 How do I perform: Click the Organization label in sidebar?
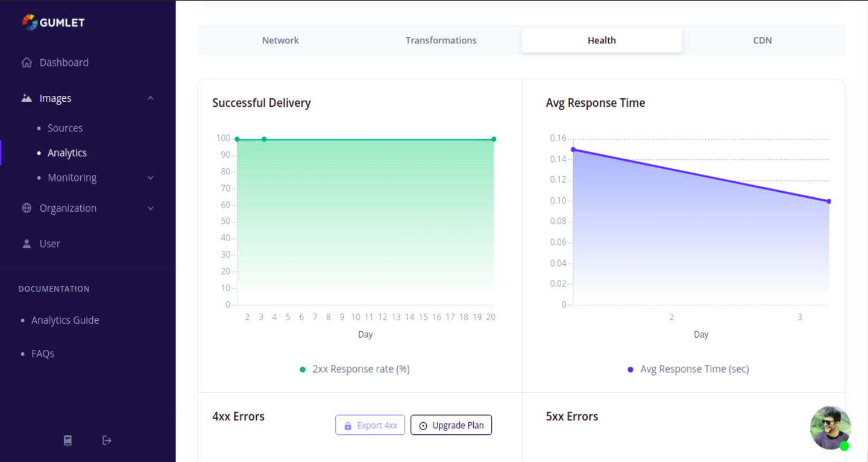tap(68, 208)
